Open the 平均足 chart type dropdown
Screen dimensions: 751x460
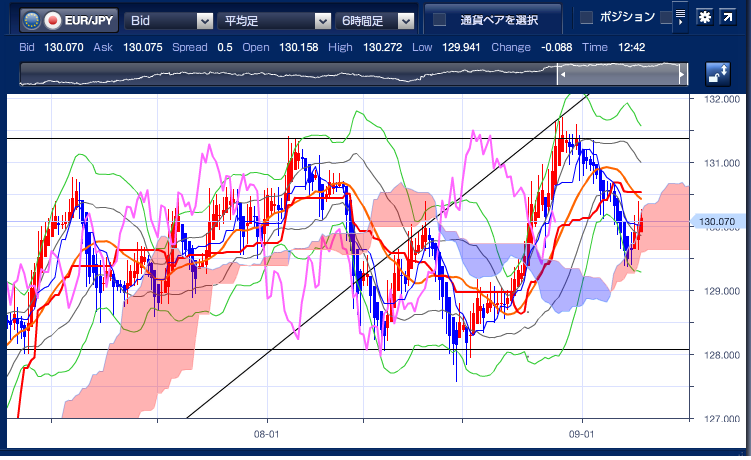273,21
